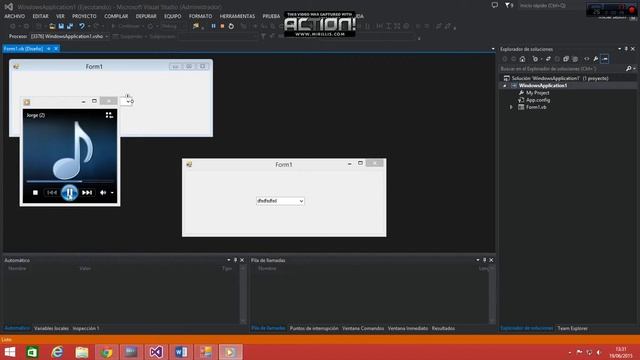Image resolution: width=640 pixels, height=360 pixels.
Task: Open Properties wrench in Solution Explorer toolbar
Action: click(596, 59)
